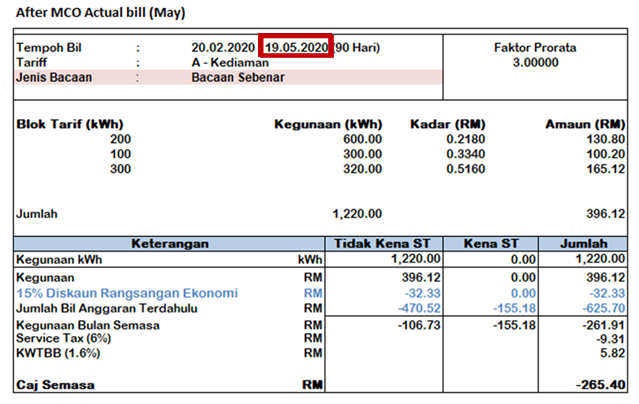Click the value "-261.91"
The image size is (639, 404).
point(604,325)
